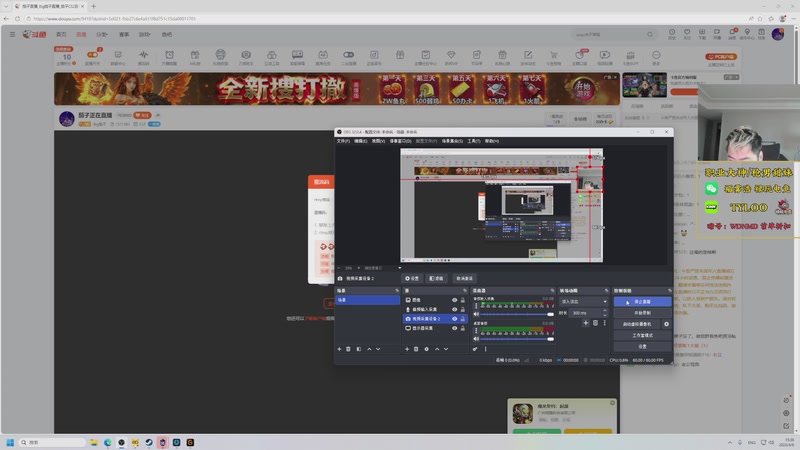The height and width of the screenshot is (450, 800).
Task: Open the OBS 视图(V) menu
Action: pos(378,141)
